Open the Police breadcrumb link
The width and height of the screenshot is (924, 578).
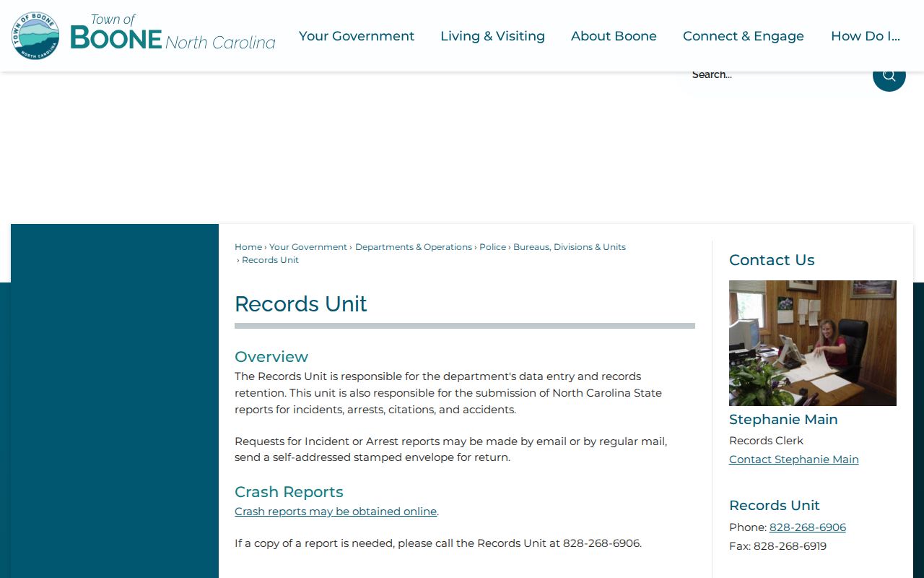click(493, 247)
